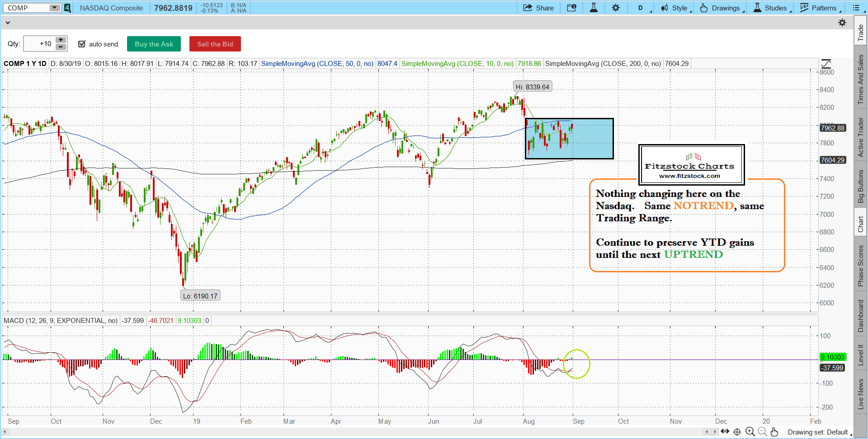Open chart settings gear in top toolbar

click(x=616, y=8)
